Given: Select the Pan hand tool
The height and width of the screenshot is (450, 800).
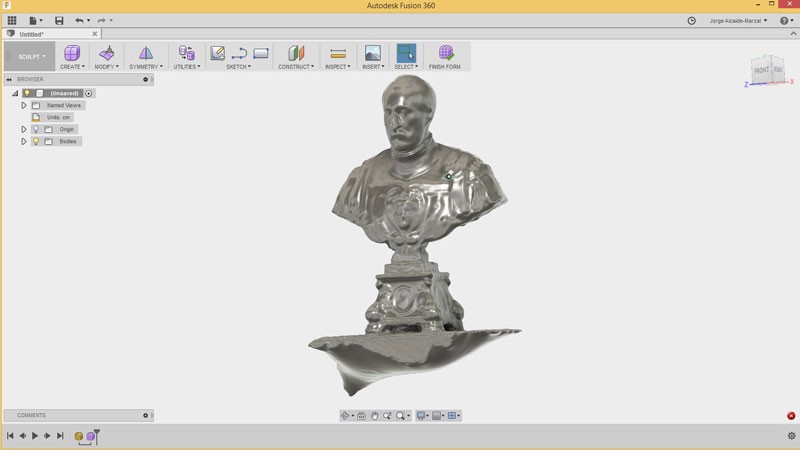Looking at the screenshot, I should point(374,416).
